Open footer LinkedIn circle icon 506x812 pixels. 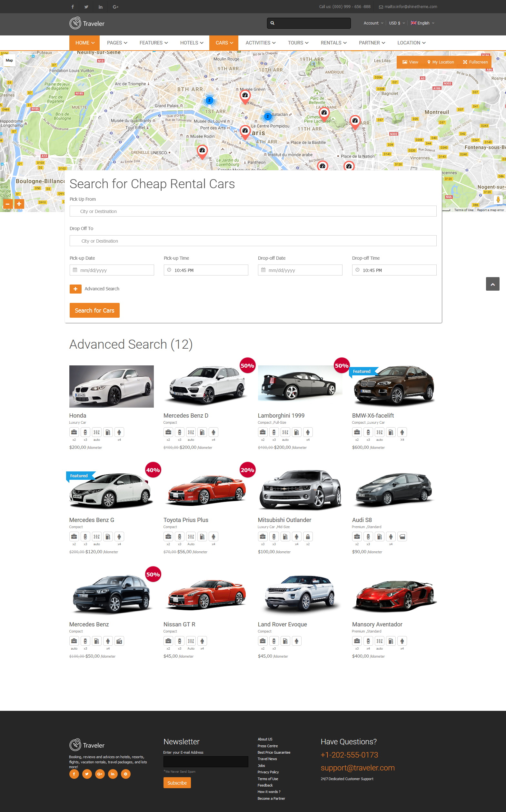tap(113, 774)
